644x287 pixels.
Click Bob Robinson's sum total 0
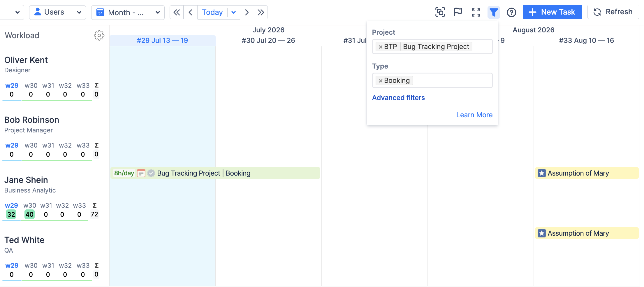(96, 154)
